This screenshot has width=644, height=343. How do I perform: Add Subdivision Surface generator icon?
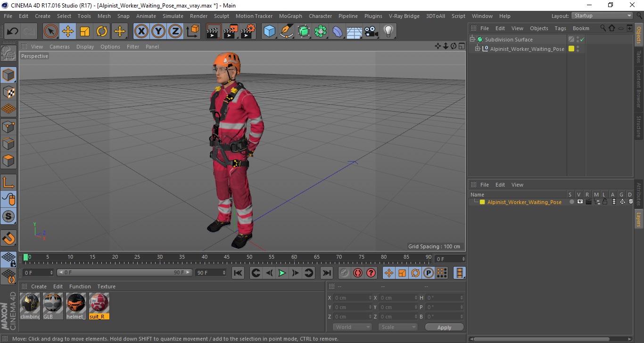tap(304, 32)
